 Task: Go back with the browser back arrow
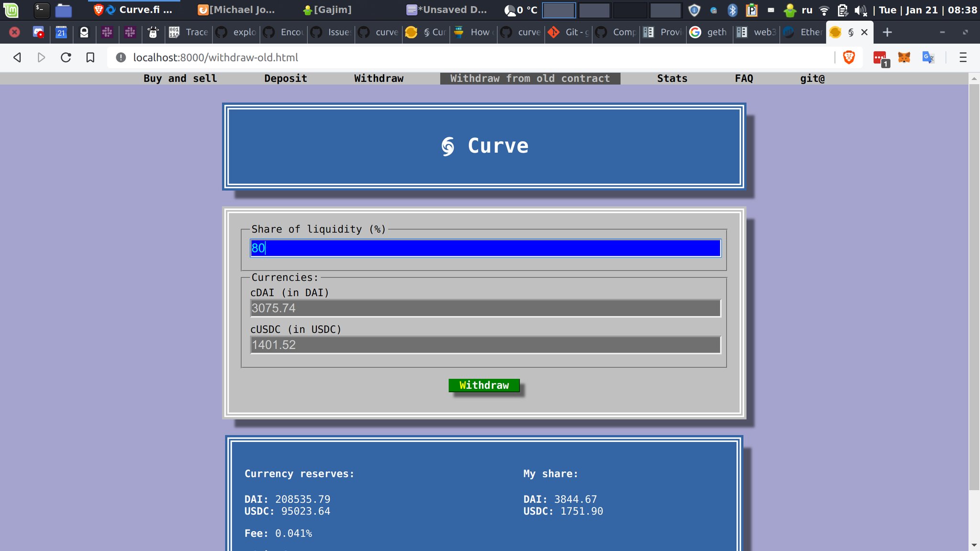coord(17,57)
